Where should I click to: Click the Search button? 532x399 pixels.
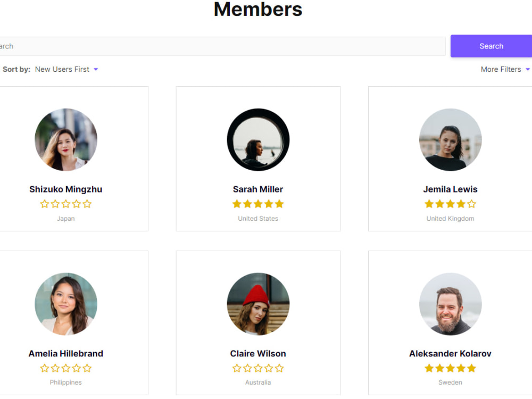pos(491,46)
